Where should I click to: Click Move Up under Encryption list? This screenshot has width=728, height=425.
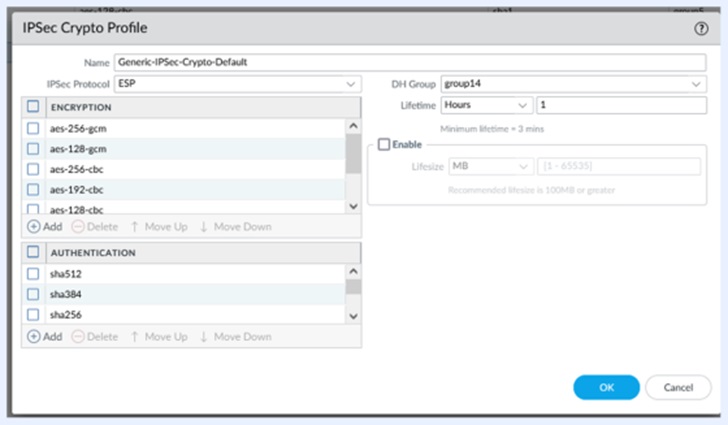tap(158, 227)
